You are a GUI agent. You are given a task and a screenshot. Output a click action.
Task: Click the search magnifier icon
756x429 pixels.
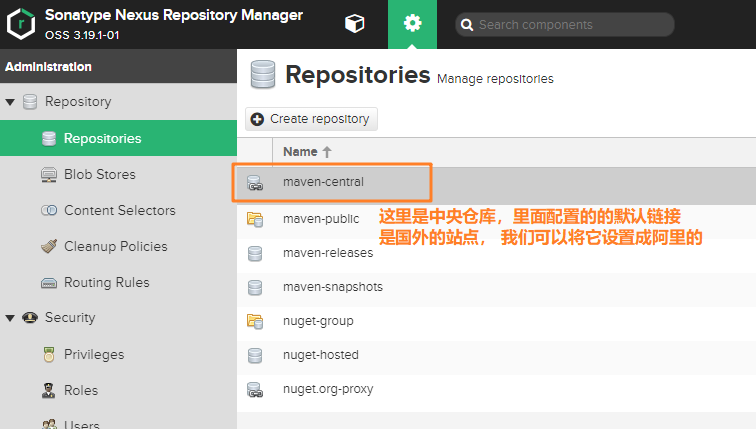pyautogui.click(x=467, y=25)
